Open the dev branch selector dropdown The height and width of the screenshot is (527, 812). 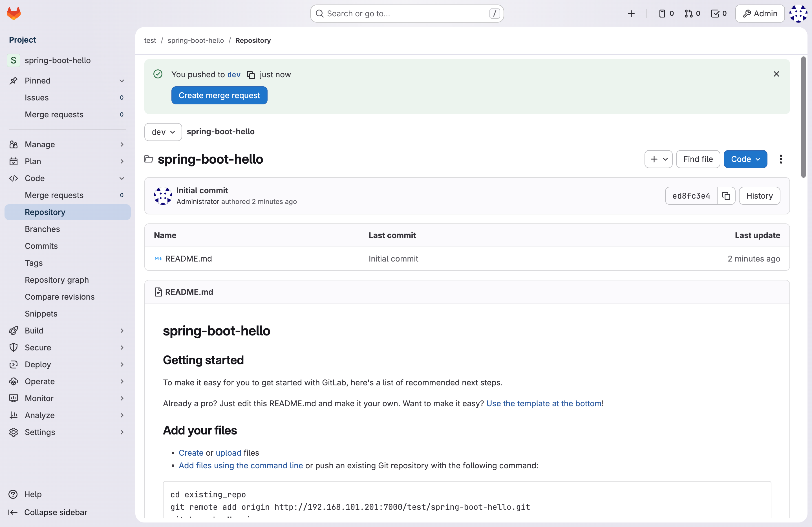pos(163,132)
